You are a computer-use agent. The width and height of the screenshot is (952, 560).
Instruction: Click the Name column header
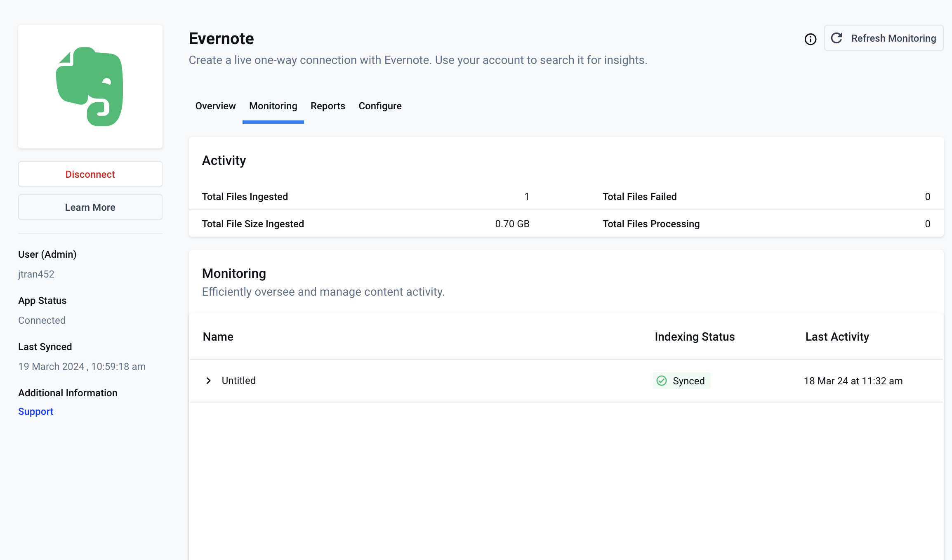tap(218, 337)
